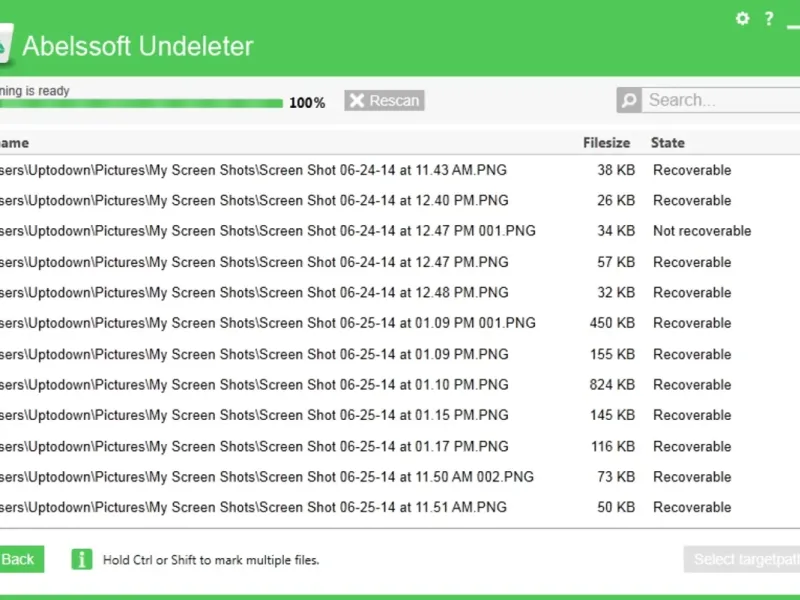Sort files by the Name column header
Image resolution: width=800 pixels, height=600 pixels.
(x=15, y=143)
